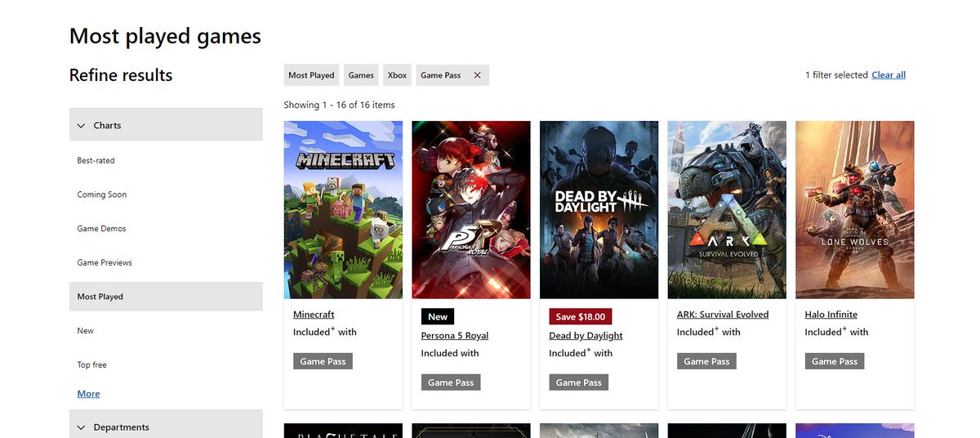This screenshot has height=438, width=980.
Task: Clear all selected filters
Action: pyautogui.click(x=889, y=75)
